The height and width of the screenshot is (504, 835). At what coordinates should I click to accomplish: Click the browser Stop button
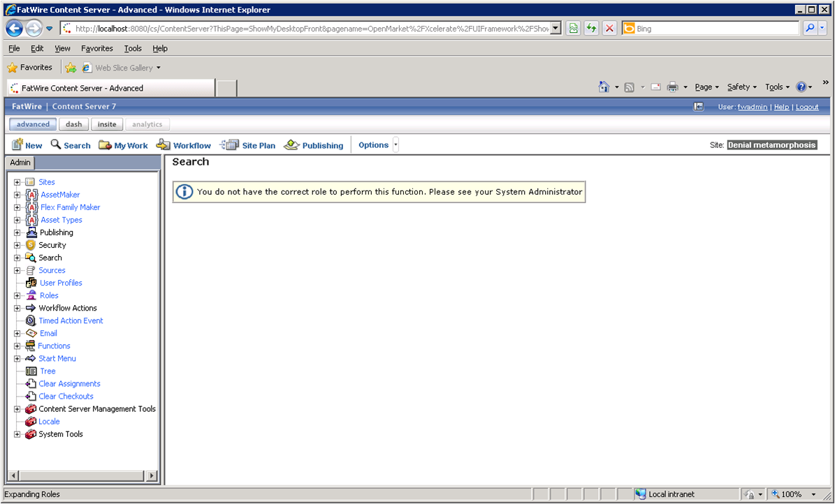tap(610, 28)
